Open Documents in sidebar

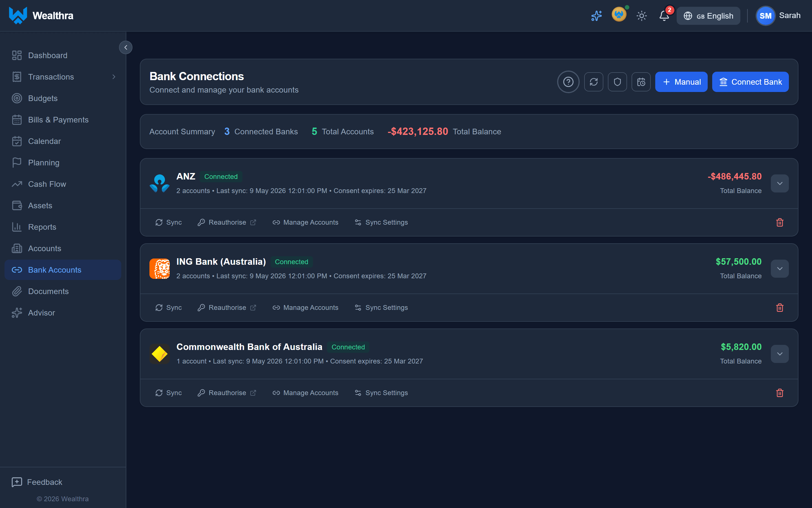point(63,291)
